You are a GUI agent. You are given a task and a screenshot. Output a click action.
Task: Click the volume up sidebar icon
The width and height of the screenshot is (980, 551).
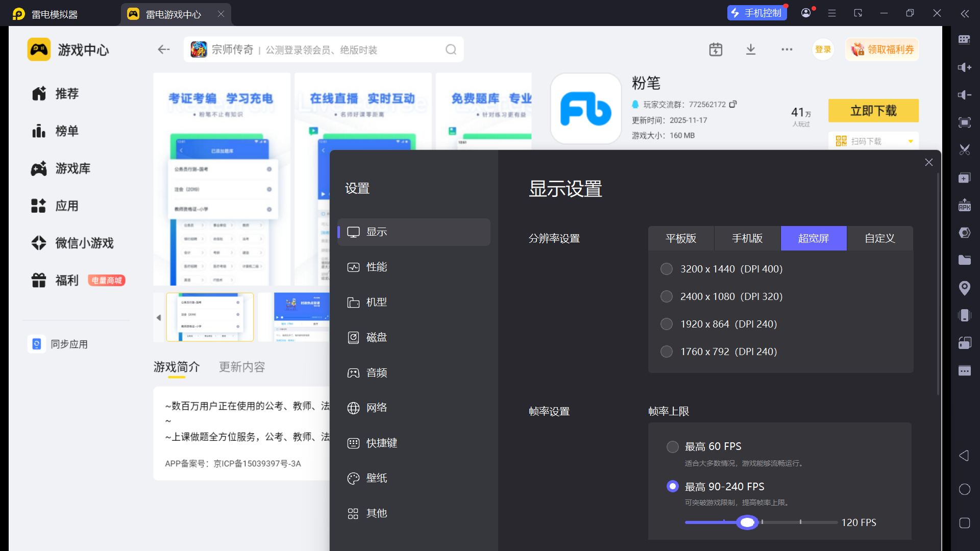[x=964, y=67]
